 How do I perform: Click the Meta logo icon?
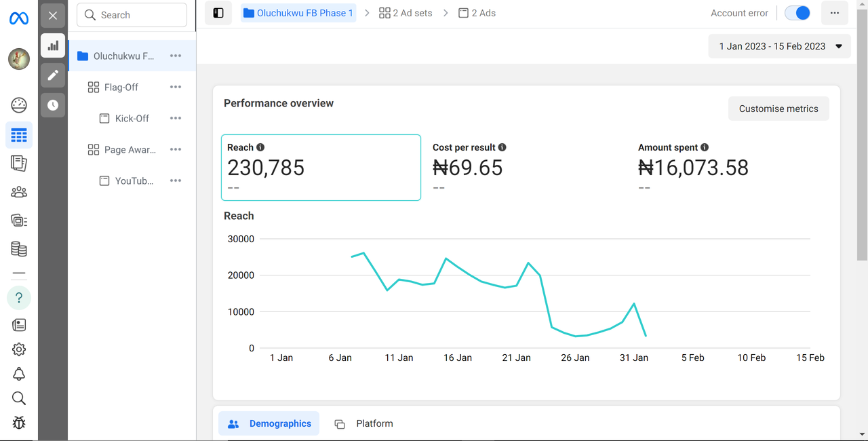pos(19,18)
